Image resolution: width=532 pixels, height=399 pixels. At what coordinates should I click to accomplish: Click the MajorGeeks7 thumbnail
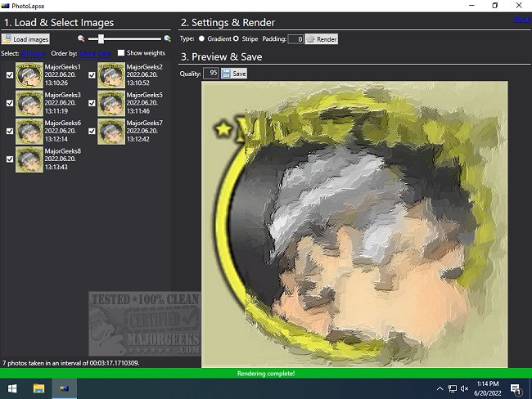pyautogui.click(x=111, y=132)
